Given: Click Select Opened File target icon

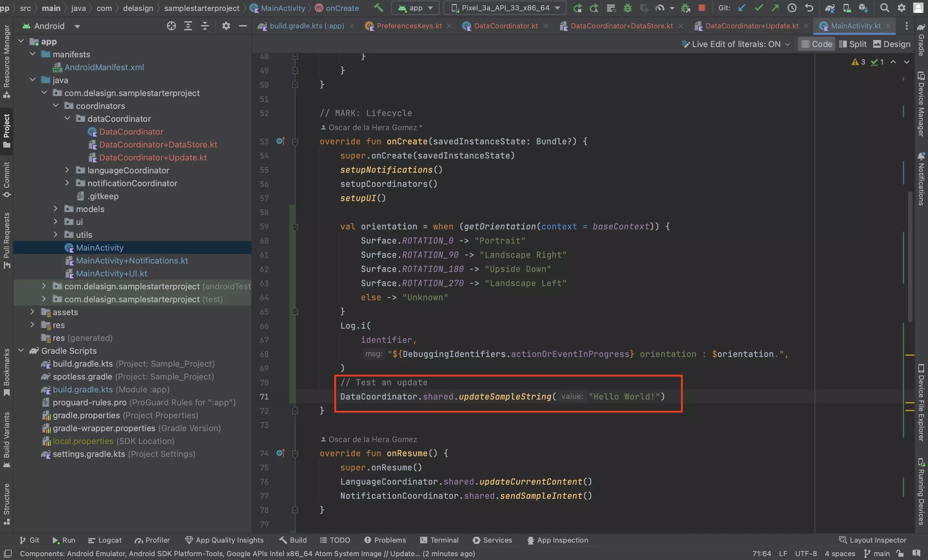Looking at the screenshot, I should coord(171,25).
